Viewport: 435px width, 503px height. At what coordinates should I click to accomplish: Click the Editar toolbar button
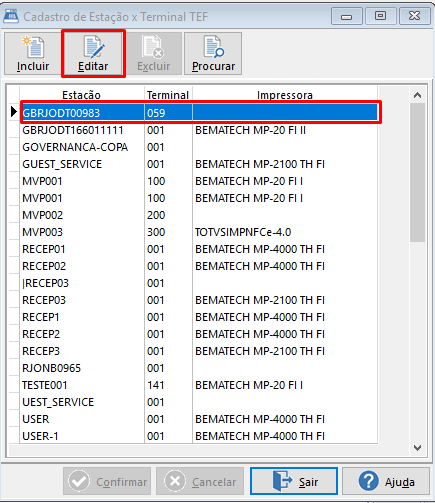[93, 54]
